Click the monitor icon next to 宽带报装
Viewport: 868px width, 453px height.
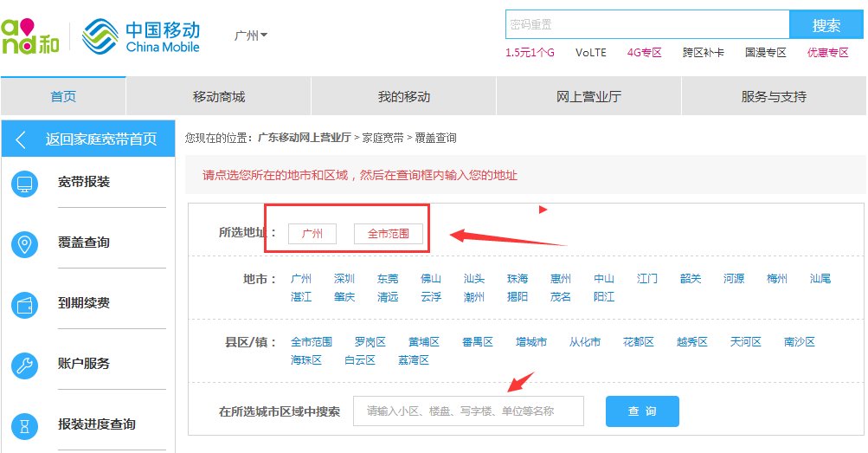(x=24, y=184)
